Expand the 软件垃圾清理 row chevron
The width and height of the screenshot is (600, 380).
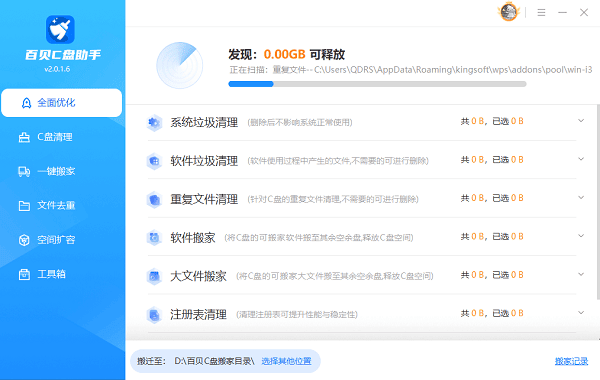(x=581, y=159)
